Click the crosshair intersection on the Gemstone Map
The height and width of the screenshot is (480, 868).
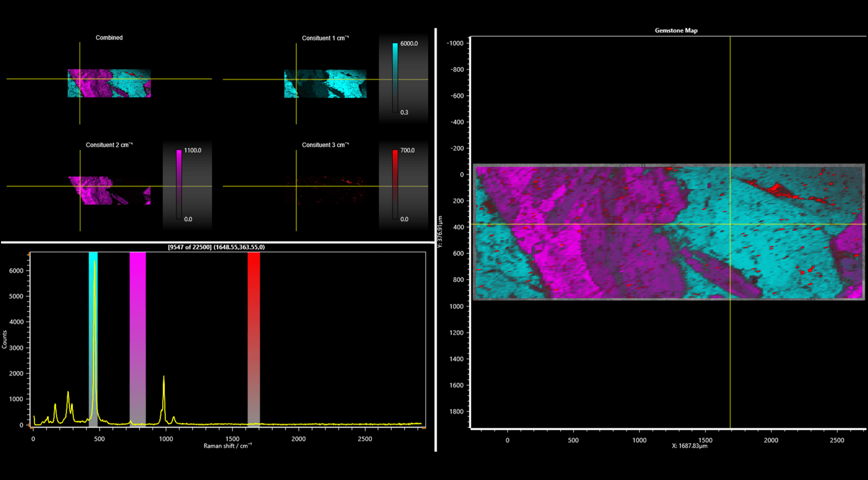point(730,224)
